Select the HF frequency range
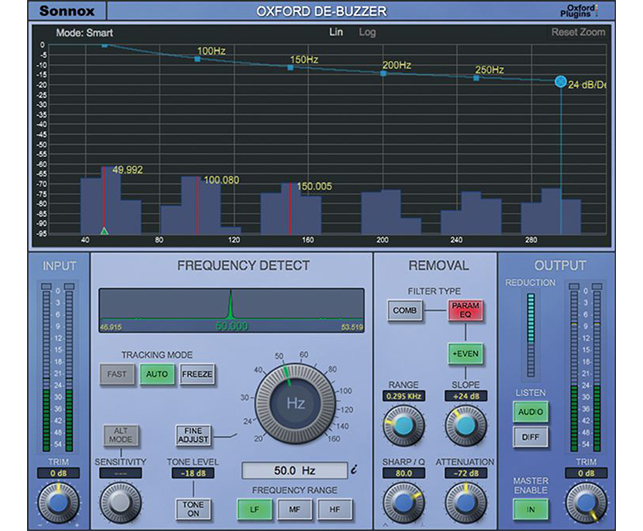The width and height of the screenshot is (643, 531). tap(335, 509)
